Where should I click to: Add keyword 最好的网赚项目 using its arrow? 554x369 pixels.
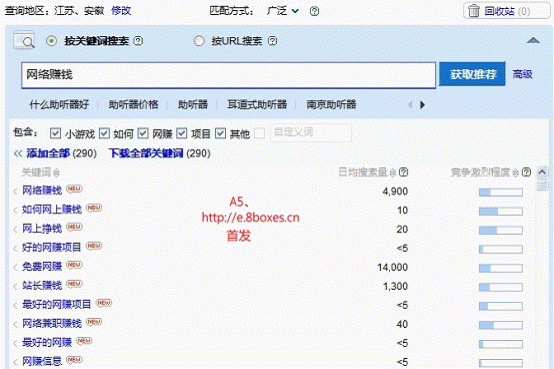(15, 306)
